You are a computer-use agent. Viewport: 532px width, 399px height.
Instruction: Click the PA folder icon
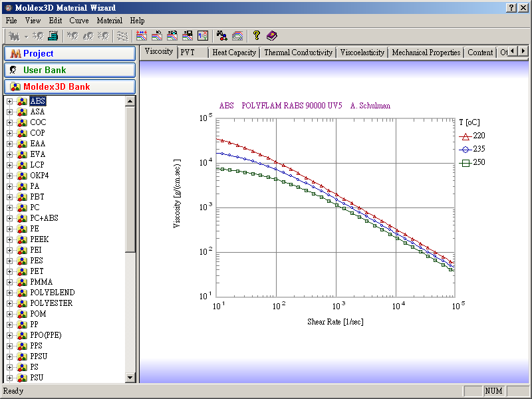(22, 186)
